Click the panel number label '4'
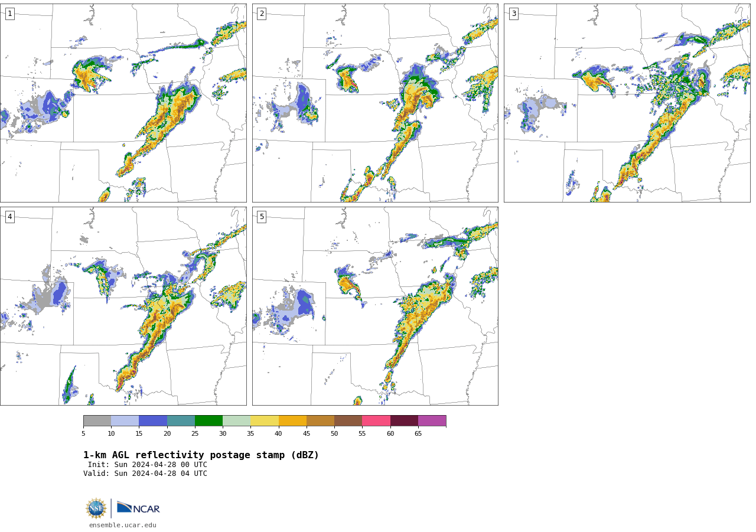756x532 pixels. tap(9, 217)
